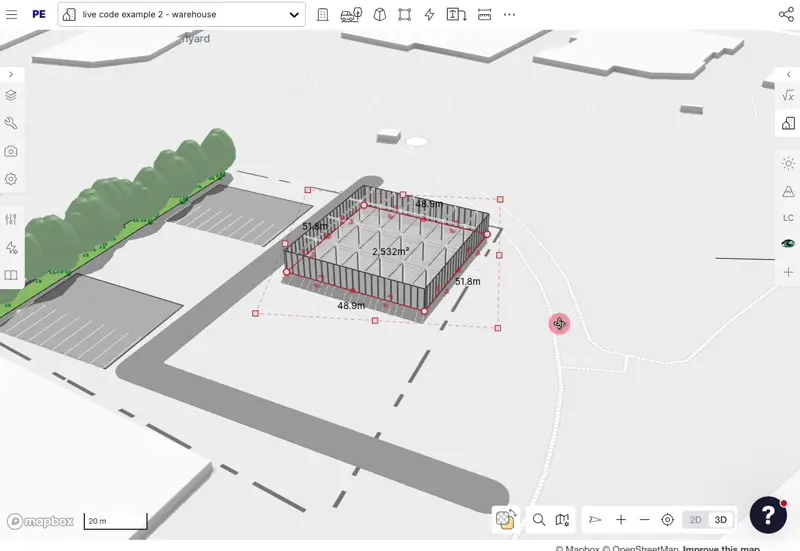Open the hamburger main menu
This screenshot has height=551, width=800.
click(x=11, y=15)
